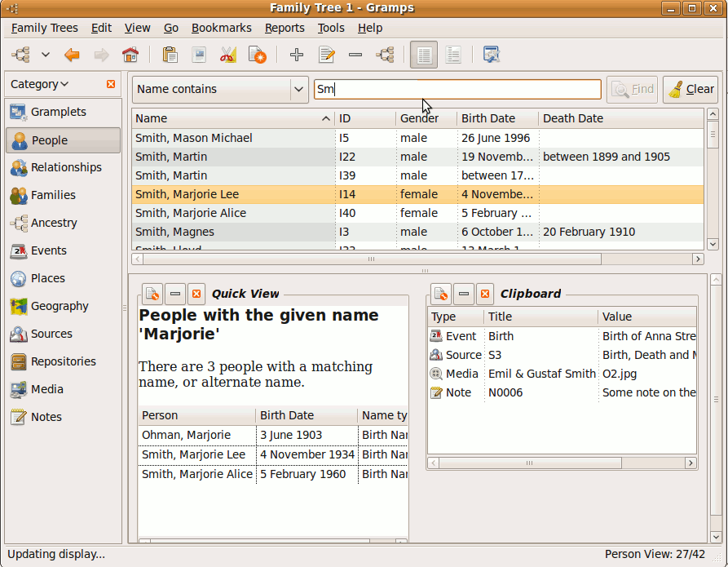Viewport: 728px width, 567px height.
Task: Open the Help menu
Action: (370, 28)
